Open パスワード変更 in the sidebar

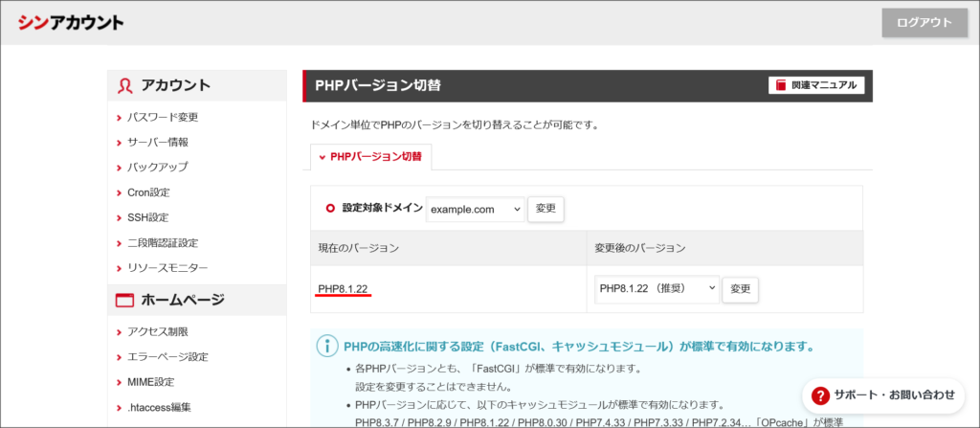click(163, 117)
